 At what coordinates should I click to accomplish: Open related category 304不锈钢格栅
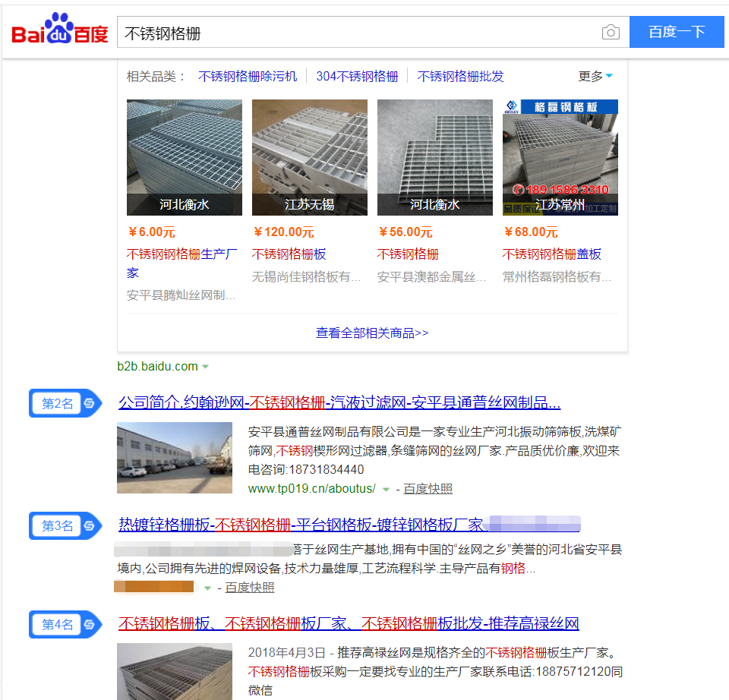coord(357,76)
